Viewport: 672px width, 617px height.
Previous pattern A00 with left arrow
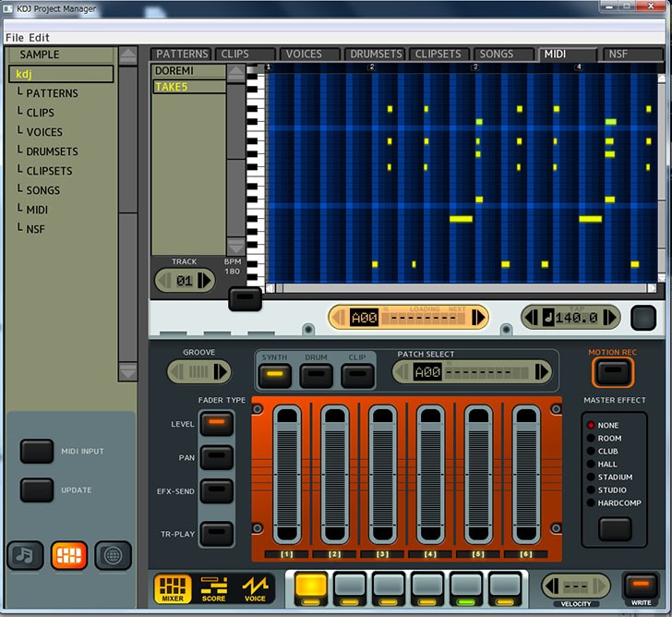click(339, 318)
